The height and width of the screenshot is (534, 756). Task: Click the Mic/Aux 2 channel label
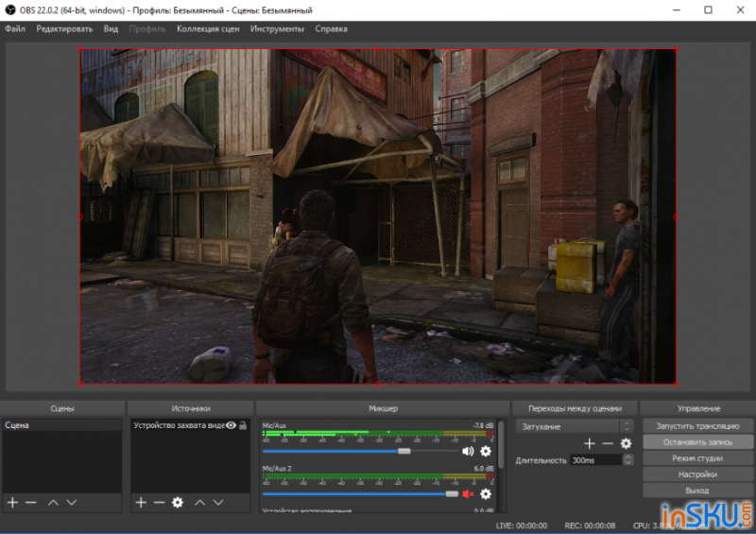coord(277,469)
